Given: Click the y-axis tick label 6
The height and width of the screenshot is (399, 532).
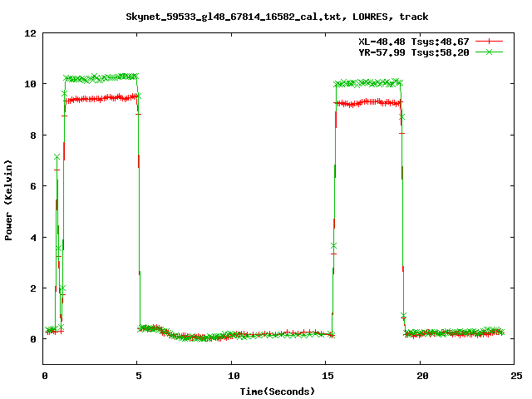Looking at the screenshot, I should coord(33,186).
